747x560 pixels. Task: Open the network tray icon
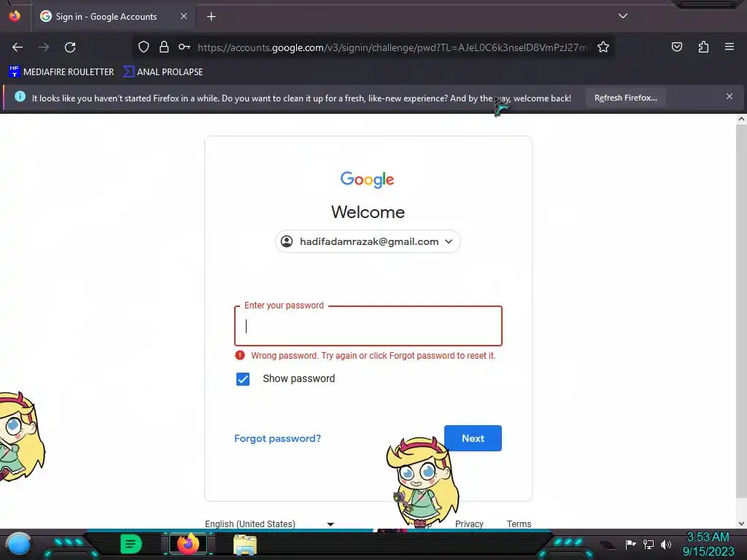[649, 544]
